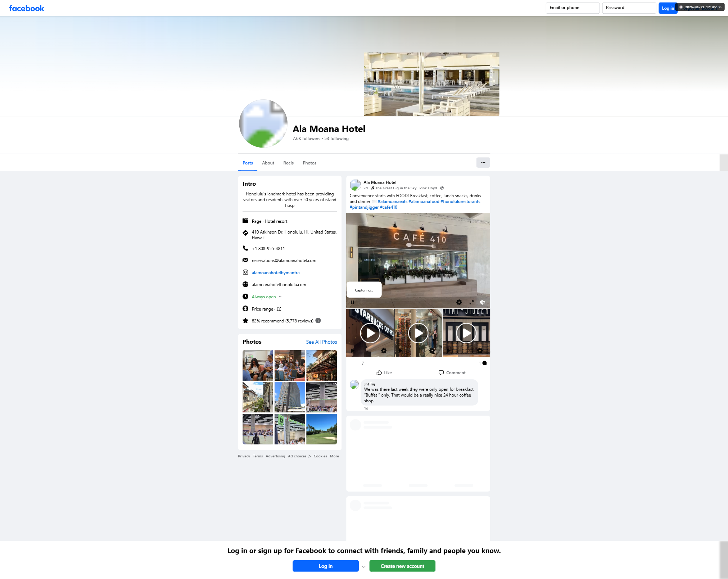Viewport: 728px width, 579px height.
Task: Click the Cookies footer link
Action: click(320, 456)
